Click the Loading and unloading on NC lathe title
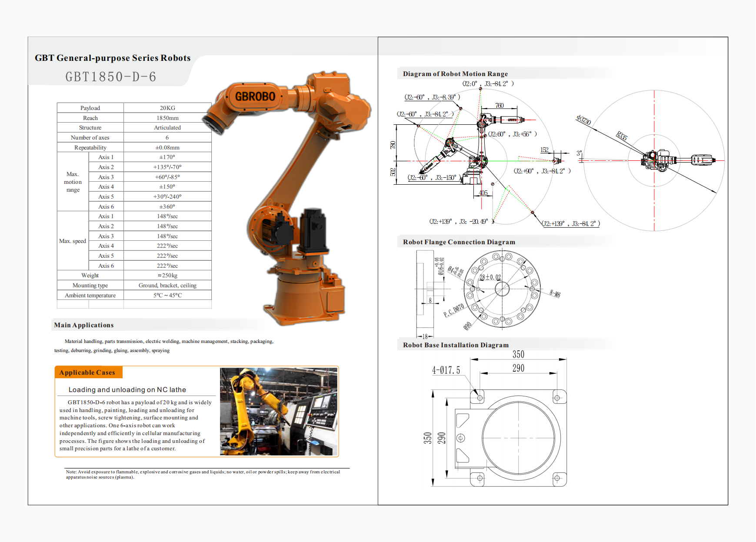The image size is (756, 542). 127,390
